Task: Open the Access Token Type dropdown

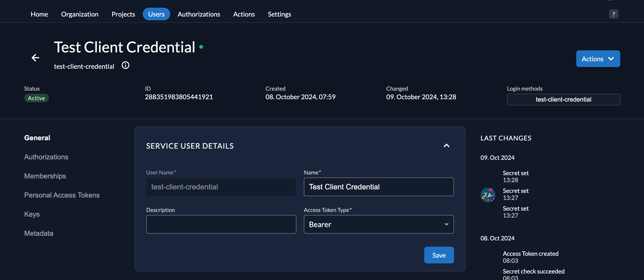Action: (x=379, y=224)
